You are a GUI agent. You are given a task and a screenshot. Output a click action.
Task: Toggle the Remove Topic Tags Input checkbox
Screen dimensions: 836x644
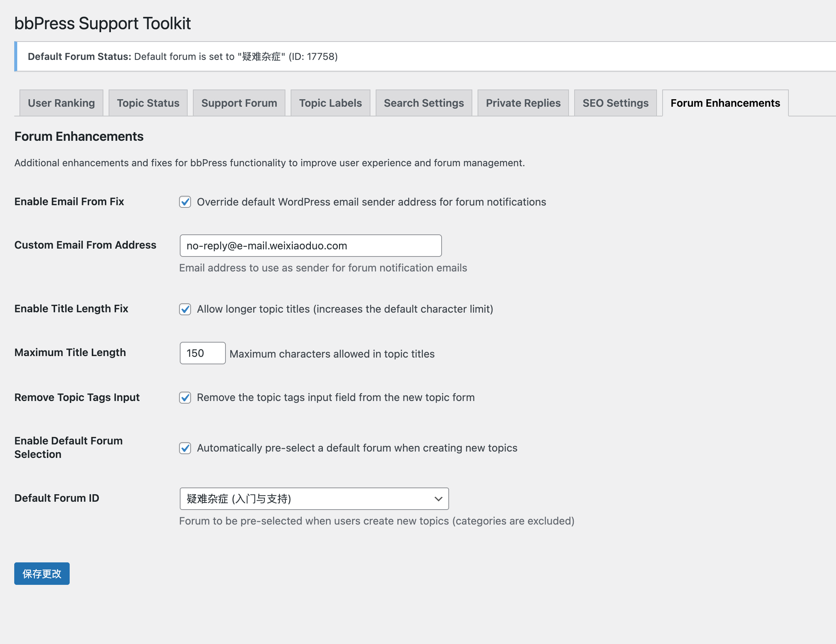pos(185,398)
